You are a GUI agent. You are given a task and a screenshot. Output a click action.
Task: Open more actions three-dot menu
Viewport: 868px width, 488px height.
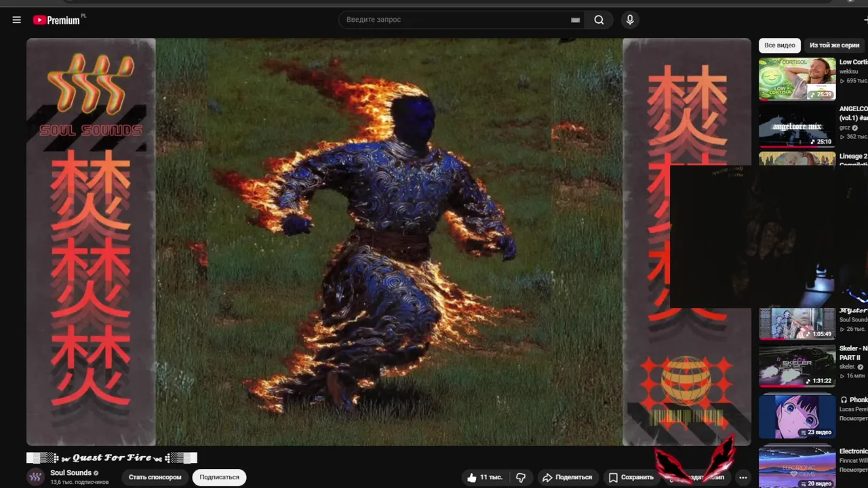point(743,477)
